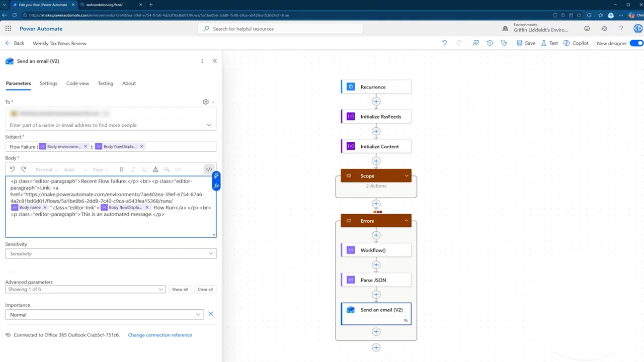644x362 pixels.
Task: Open the Normal paragraph style dropdown
Action: pyautogui.click(x=47, y=169)
